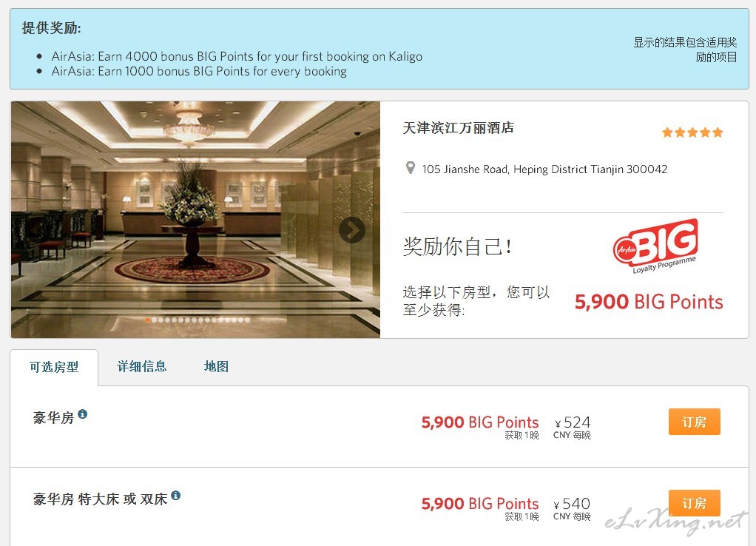Switch to the 详细信息 tab

142,366
